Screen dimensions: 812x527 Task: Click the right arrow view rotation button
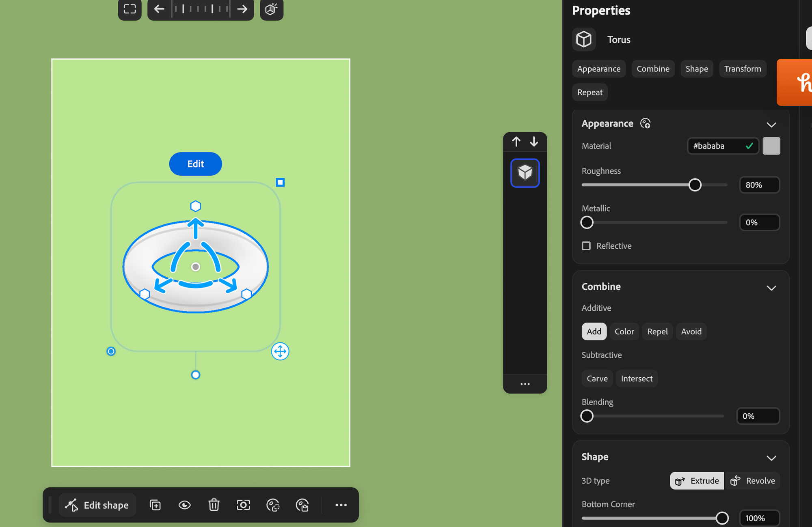[242, 9]
